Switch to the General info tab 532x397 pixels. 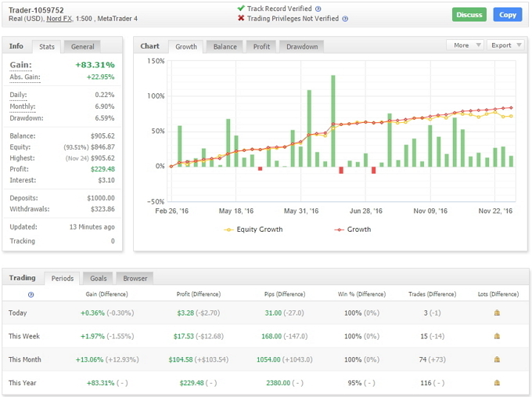[x=82, y=47]
